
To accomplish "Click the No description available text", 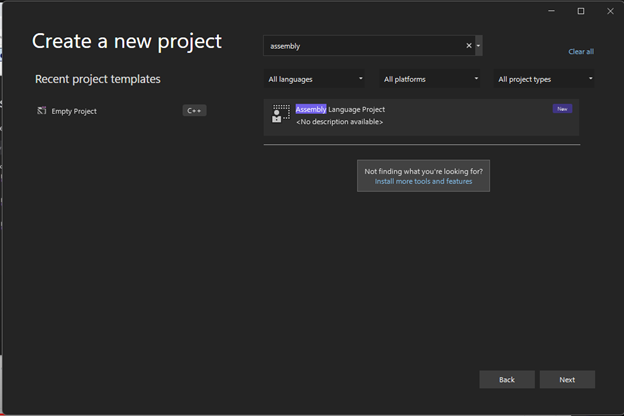I will [x=339, y=122].
